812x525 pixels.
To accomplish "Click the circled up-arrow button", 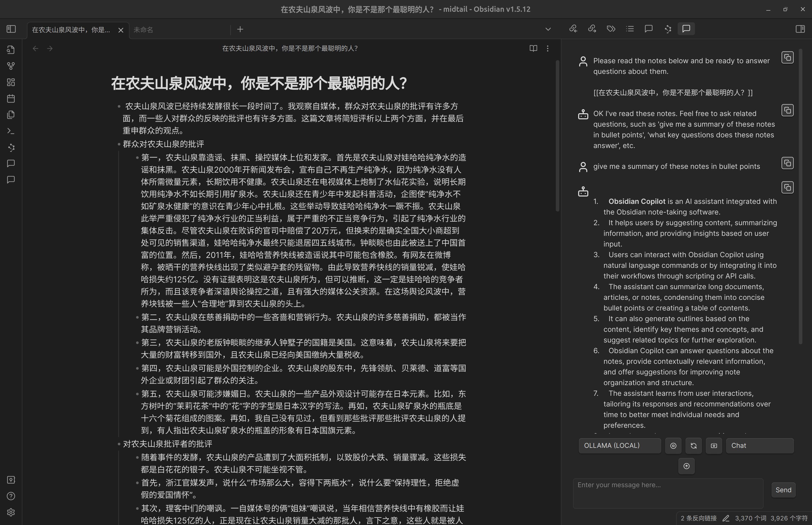I will (x=687, y=466).
